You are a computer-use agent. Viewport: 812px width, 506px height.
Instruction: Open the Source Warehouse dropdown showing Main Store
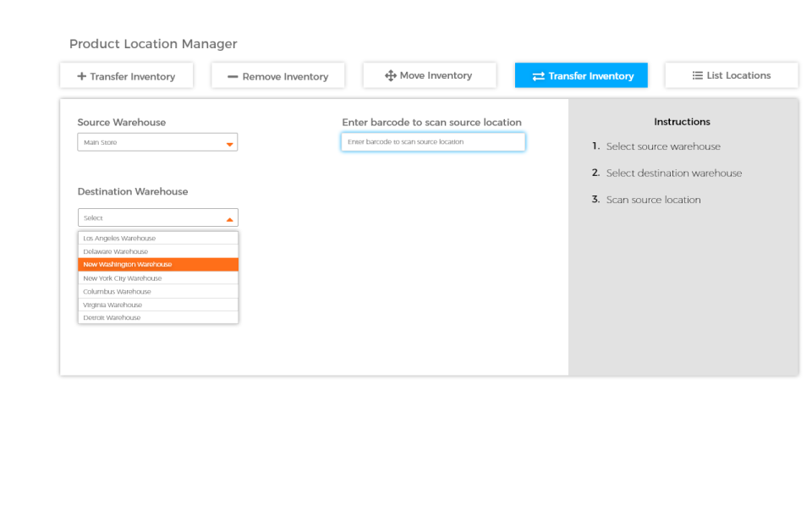click(x=157, y=142)
